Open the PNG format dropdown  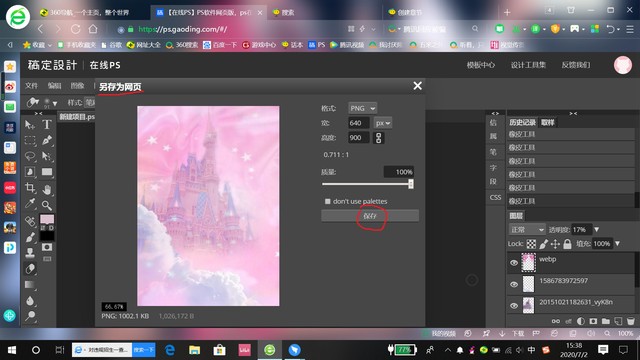tap(362, 108)
